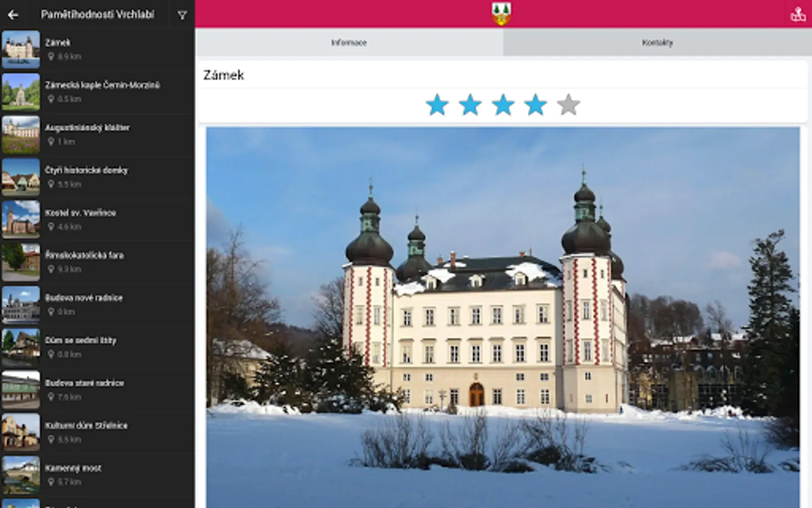
Task: Select Budova staré radnice title
Action: coord(85,383)
